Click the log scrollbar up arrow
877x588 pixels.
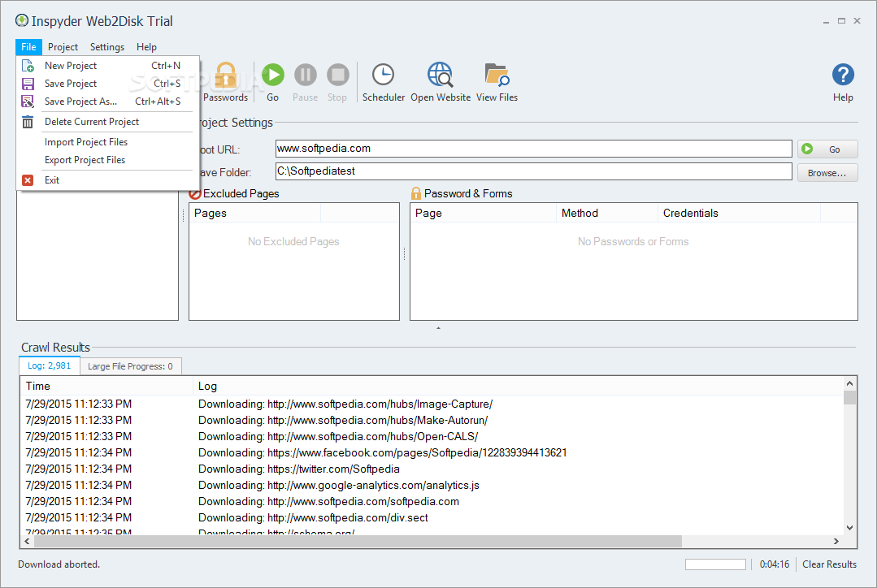point(849,383)
